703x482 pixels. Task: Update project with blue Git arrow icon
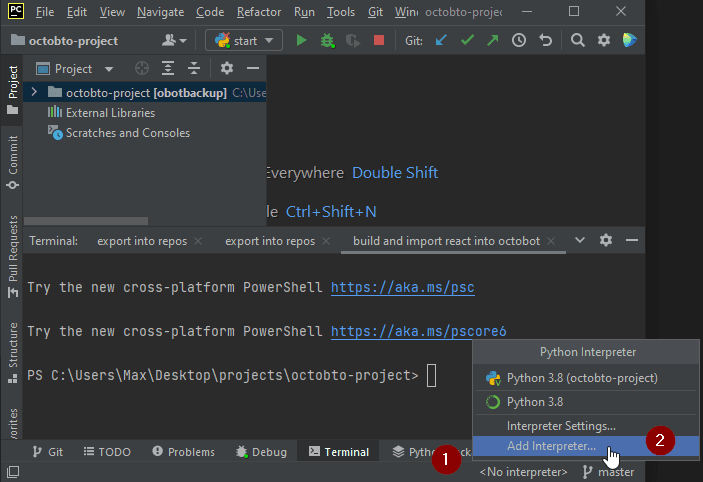click(x=441, y=41)
